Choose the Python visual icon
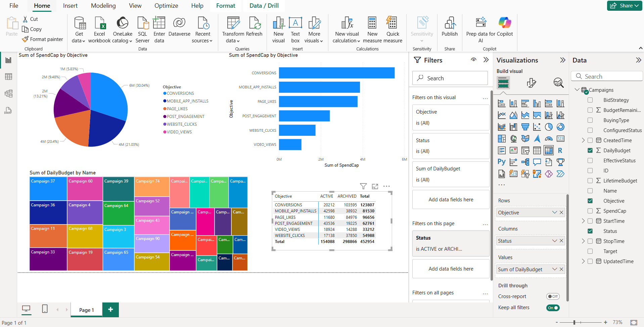 pos(501,162)
